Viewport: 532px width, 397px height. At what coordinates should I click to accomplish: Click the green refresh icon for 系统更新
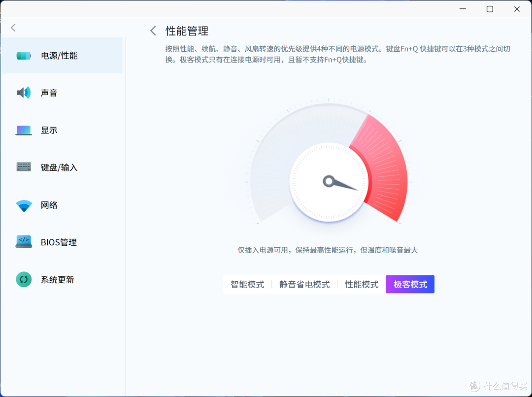click(24, 279)
